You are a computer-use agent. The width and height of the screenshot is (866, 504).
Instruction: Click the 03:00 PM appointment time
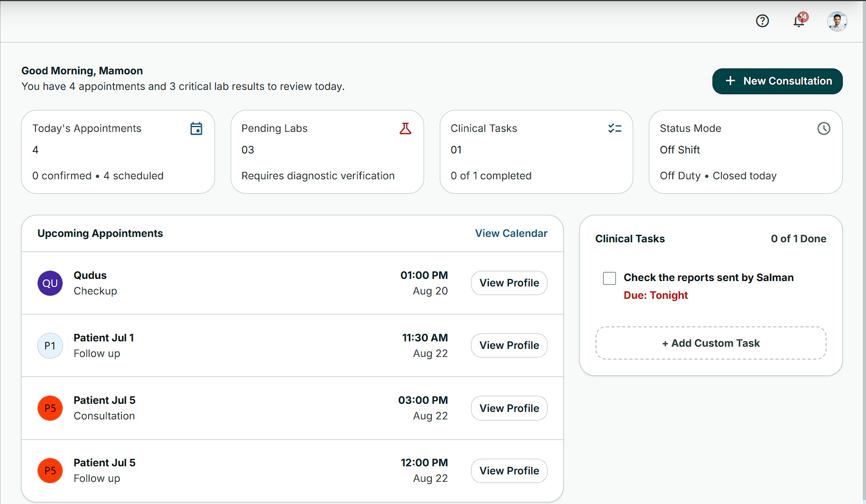(x=423, y=400)
